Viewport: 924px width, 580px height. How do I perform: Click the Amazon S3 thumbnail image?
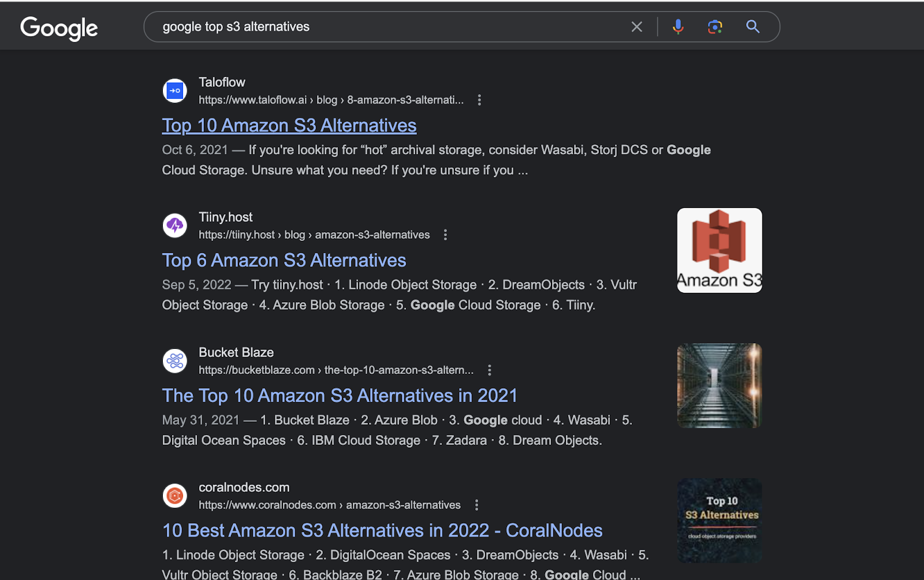tap(719, 250)
